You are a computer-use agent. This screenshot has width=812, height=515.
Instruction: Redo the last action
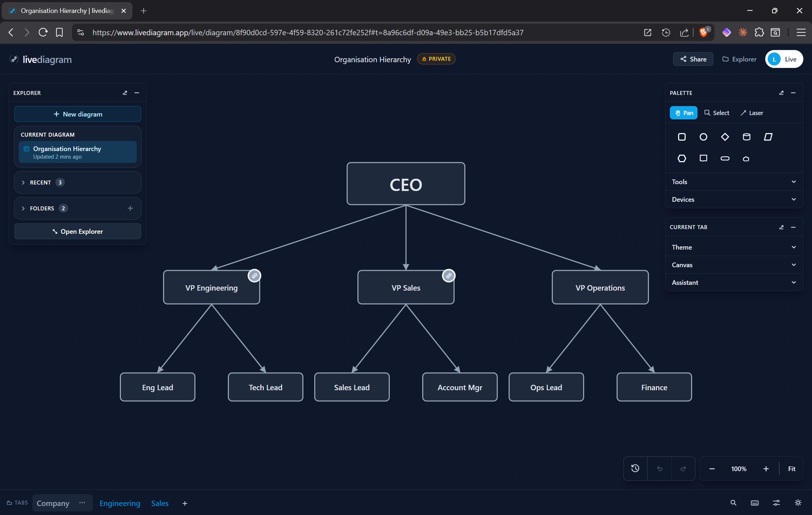[683, 468]
